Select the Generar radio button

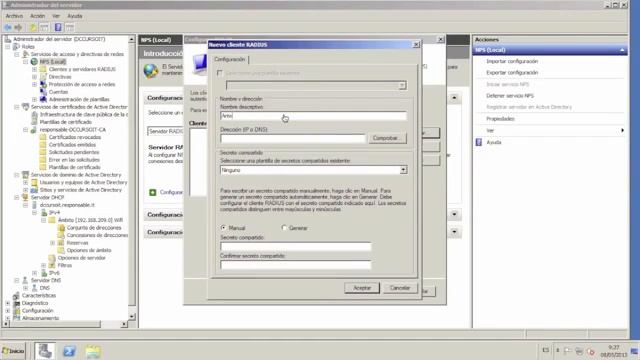284,228
